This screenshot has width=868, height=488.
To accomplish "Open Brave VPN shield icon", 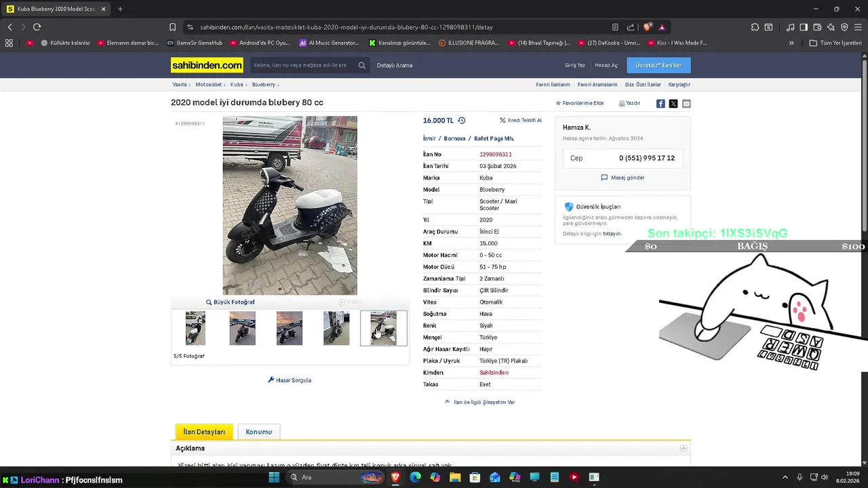I will (x=844, y=27).
